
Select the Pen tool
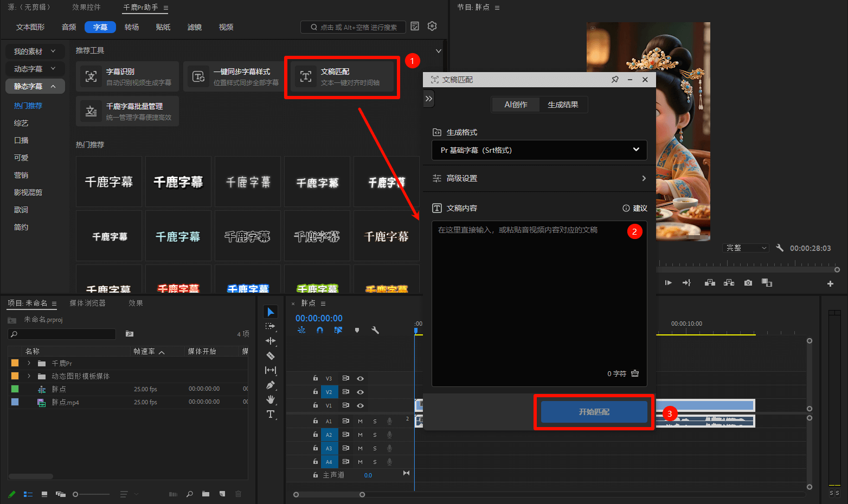(x=270, y=385)
